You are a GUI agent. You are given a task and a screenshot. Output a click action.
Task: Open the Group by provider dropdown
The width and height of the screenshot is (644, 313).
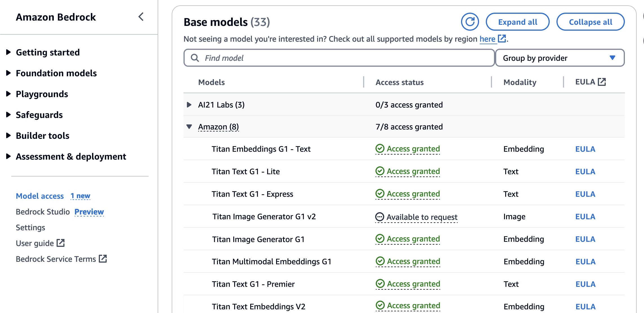point(560,58)
